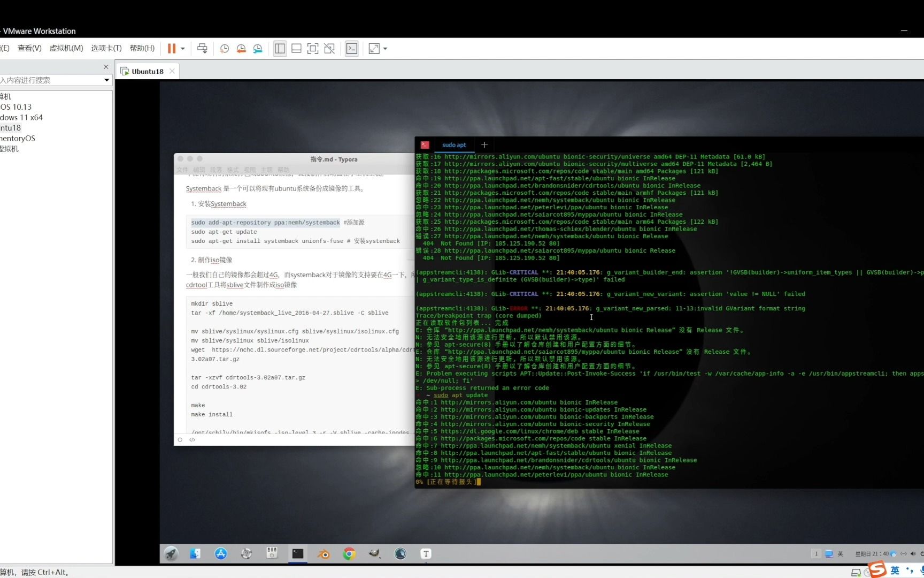
Task: Revert the VM to its previous snapshot
Action: tap(241, 49)
